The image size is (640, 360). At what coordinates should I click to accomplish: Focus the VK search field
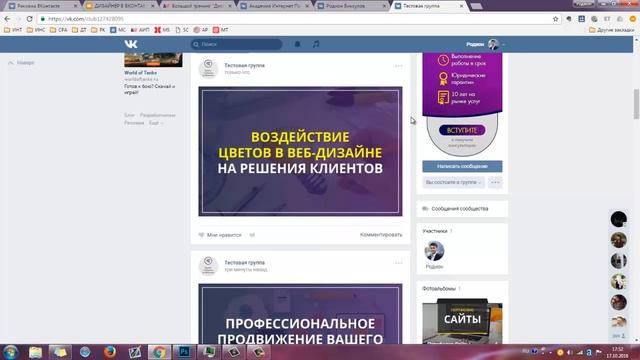click(236, 44)
